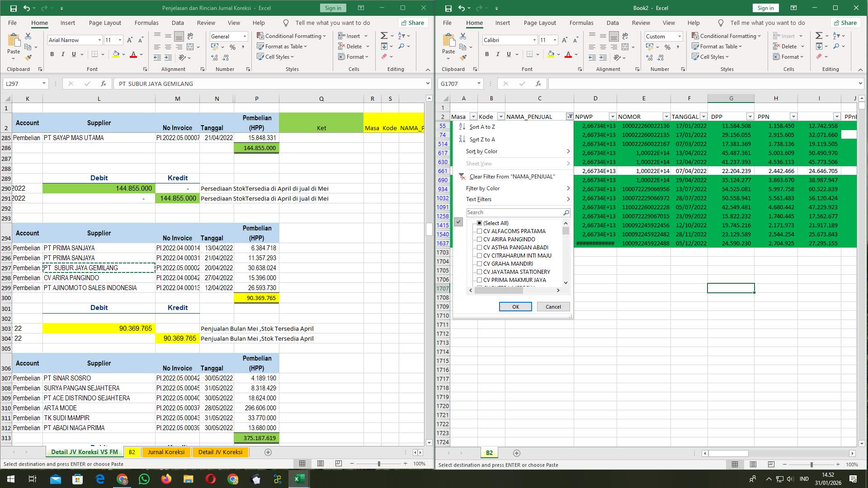Toggle bold formatting in the Font group
868x488 pixels.
[52, 54]
